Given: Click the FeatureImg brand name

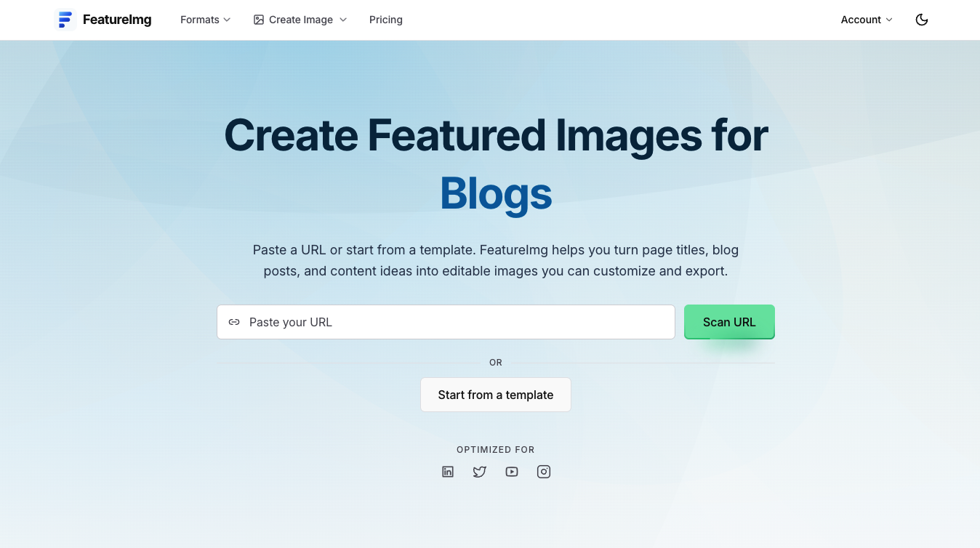Looking at the screenshot, I should [117, 20].
